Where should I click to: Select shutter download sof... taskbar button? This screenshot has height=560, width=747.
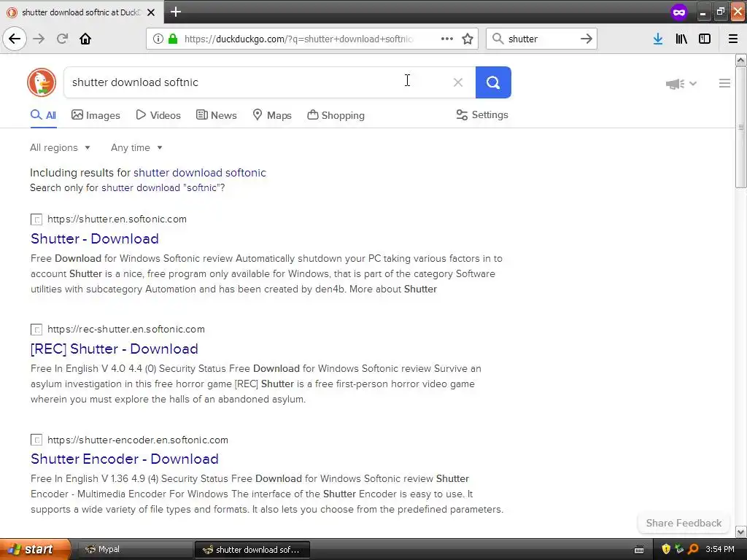point(252,550)
